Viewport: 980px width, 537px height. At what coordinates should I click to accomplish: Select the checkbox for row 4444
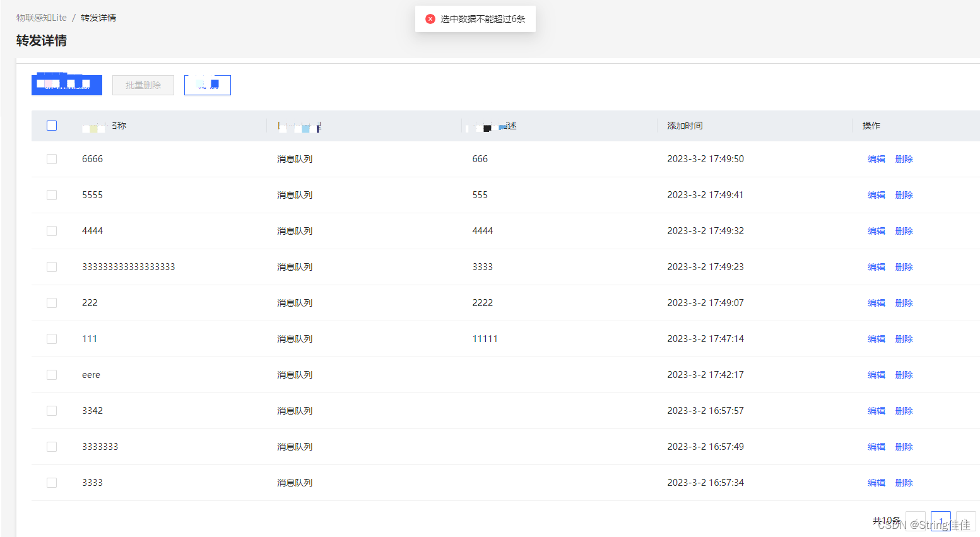click(x=52, y=231)
